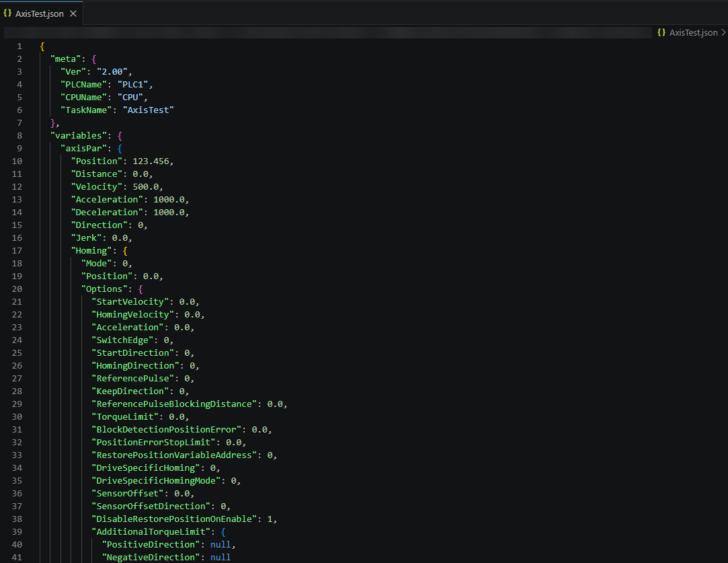The image size is (728, 563).
Task: Click the "Deceleration" key
Action: pyautogui.click(x=107, y=213)
